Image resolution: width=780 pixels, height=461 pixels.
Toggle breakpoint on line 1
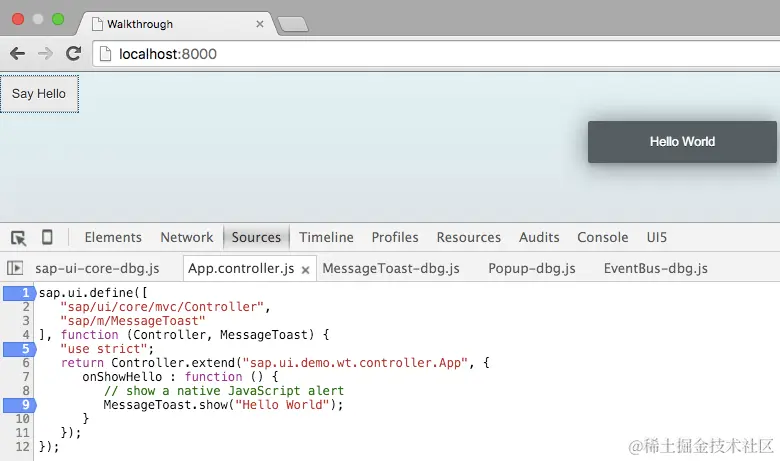tap(20, 293)
